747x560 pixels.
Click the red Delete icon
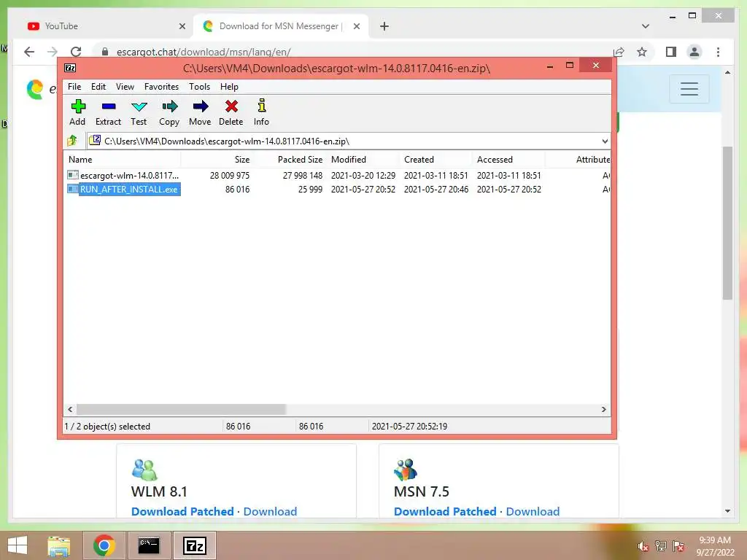click(231, 112)
